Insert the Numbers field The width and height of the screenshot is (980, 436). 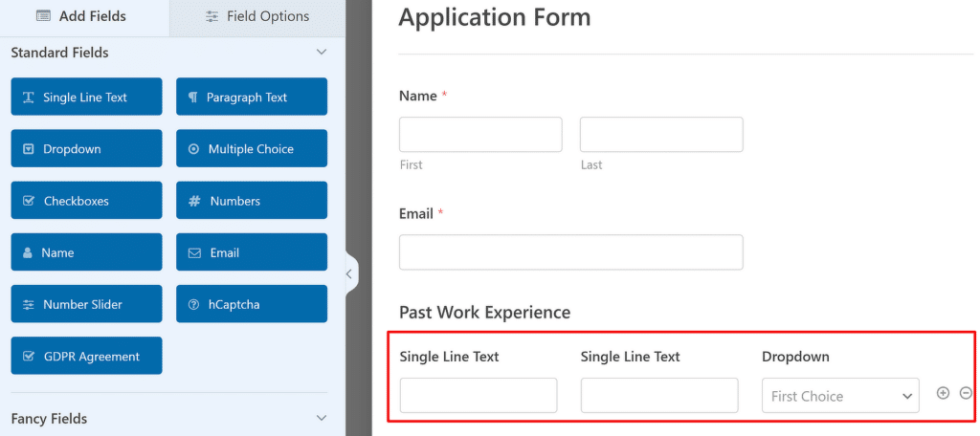pyautogui.click(x=252, y=201)
